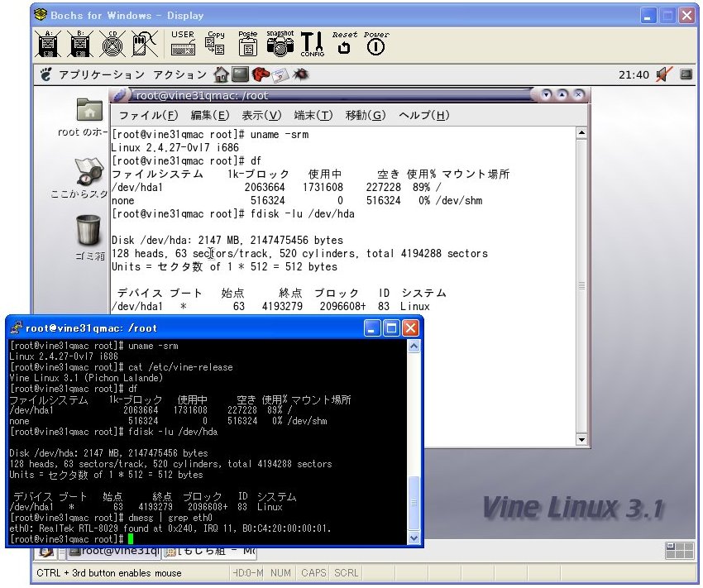
Task: Click the show desktop icon in bottom panel
Action: (x=46, y=552)
